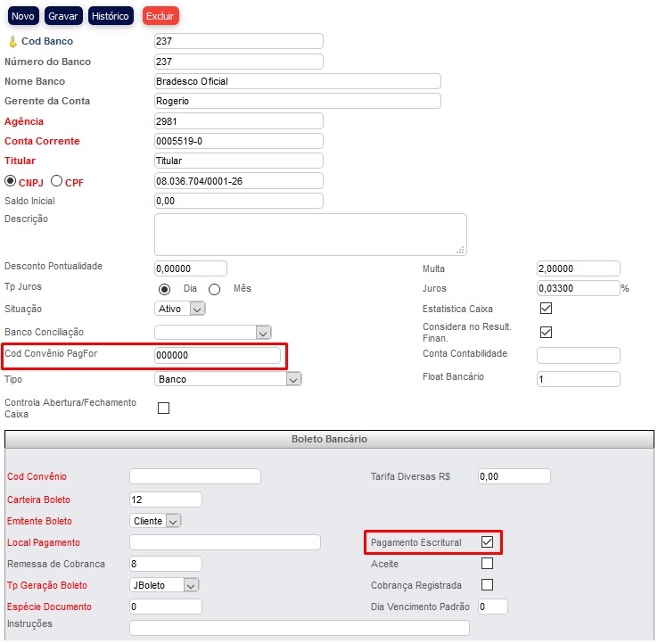Open the Histórico record log

click(111, 16)
